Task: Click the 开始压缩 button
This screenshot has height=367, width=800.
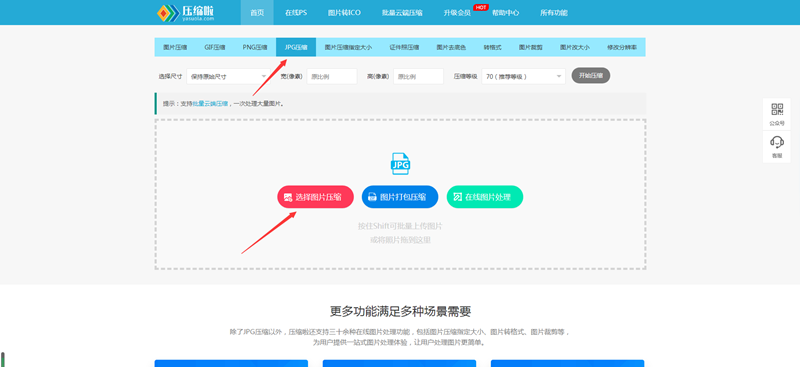Action: click(x=591, y=76)
